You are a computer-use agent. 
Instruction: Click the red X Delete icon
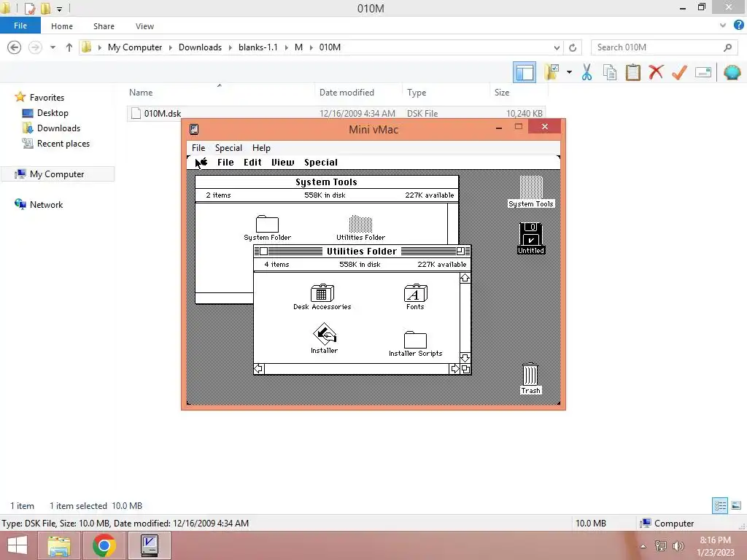point(656,72)
